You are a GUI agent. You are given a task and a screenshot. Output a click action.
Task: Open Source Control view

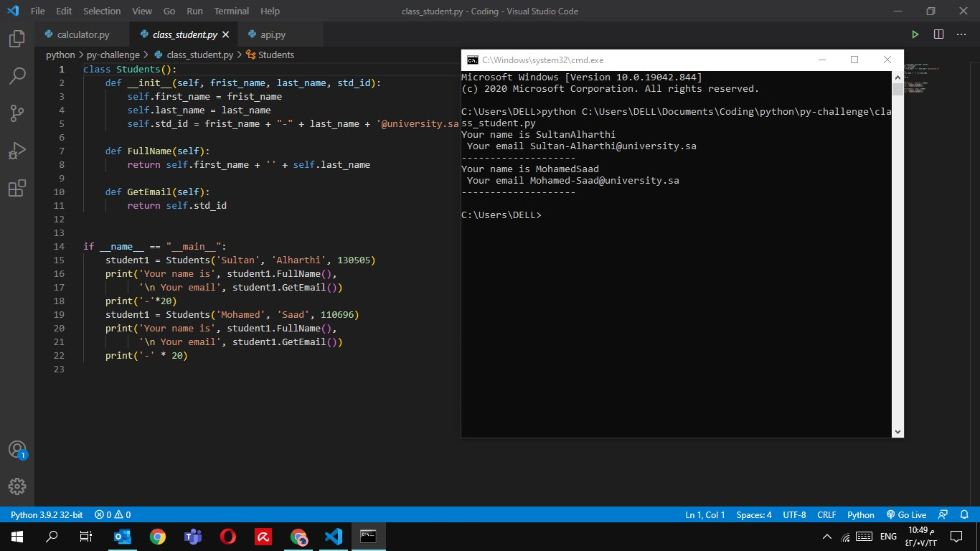(x=17, y=113)
